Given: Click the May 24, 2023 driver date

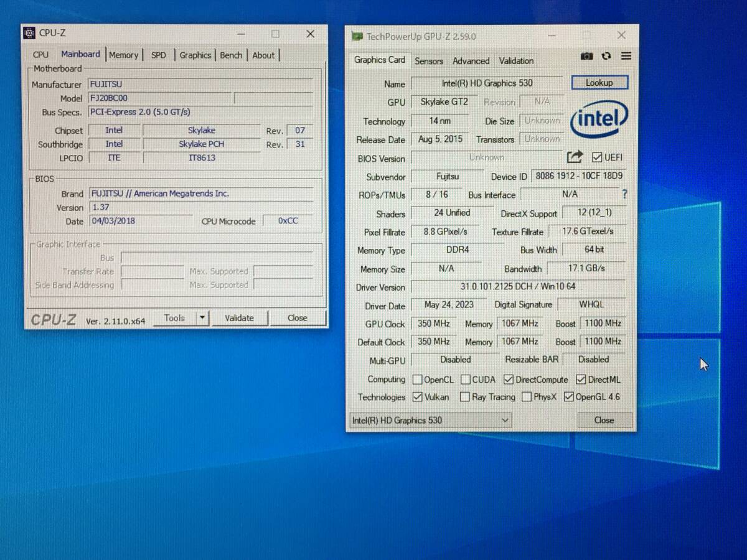Looking at the screenshot, I should coord(449,305).
